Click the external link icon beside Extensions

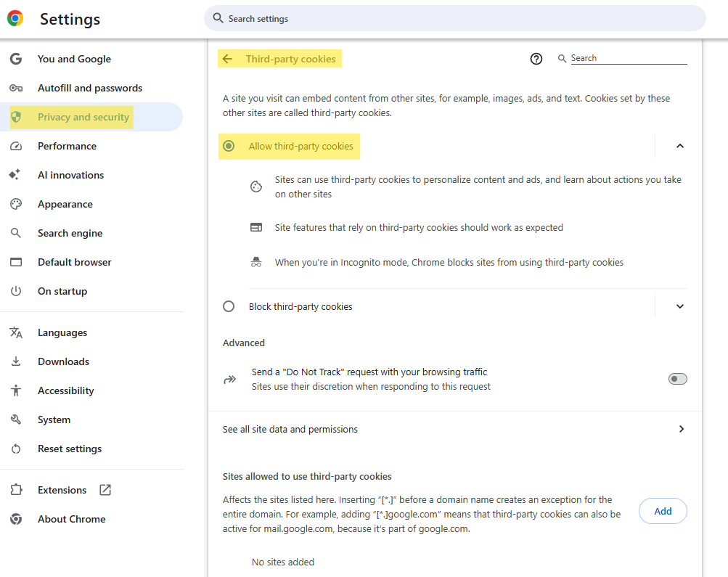click(x=105, y=490)
